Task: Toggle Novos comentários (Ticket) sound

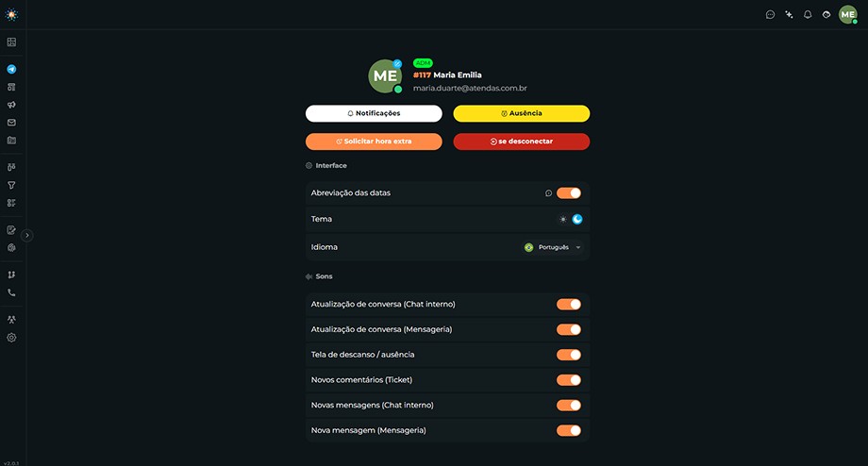Action: (569, 380)
